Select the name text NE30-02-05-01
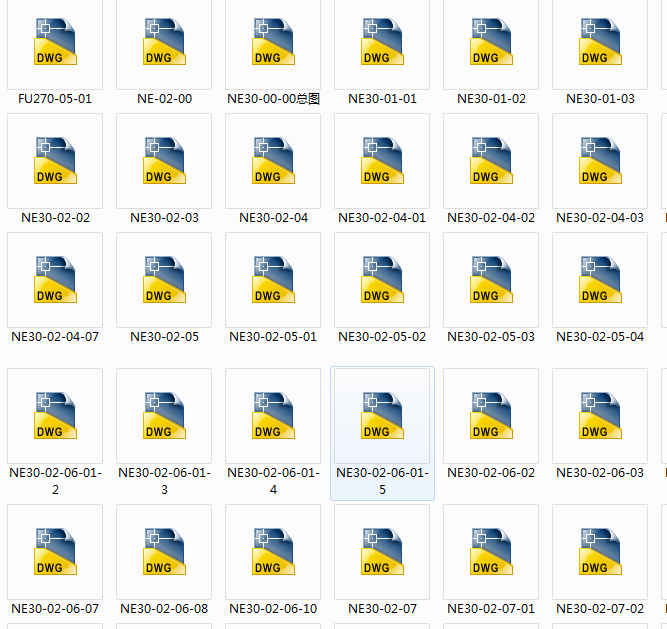Screen dimensions: 667x629 click(x=273, y=337)
